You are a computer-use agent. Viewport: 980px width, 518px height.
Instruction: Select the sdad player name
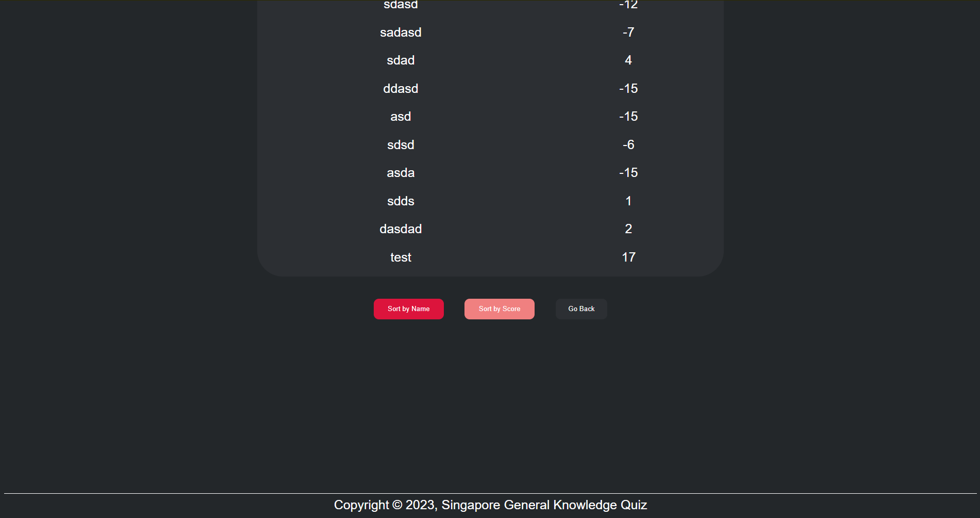[401, 60]
